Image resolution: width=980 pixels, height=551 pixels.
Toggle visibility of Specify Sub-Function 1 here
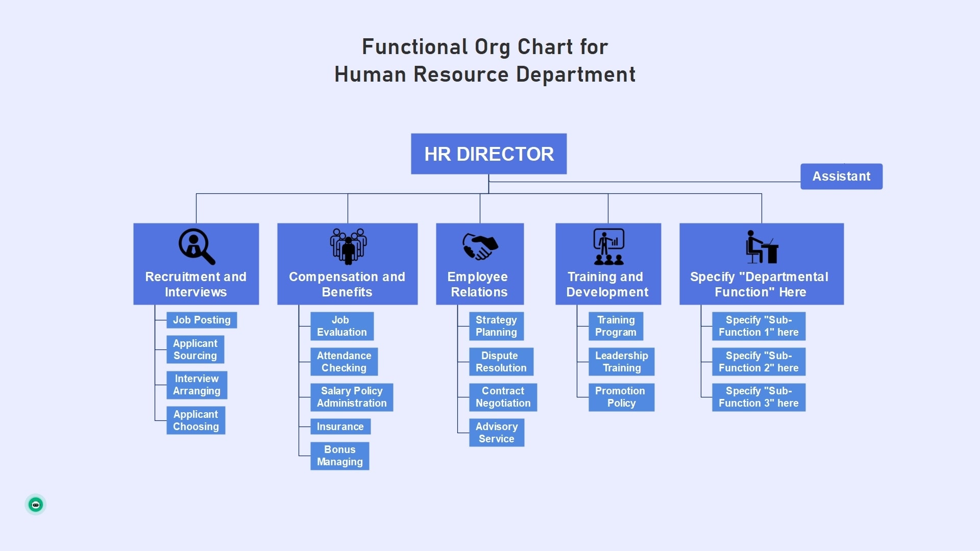click(x=758, y=327)
